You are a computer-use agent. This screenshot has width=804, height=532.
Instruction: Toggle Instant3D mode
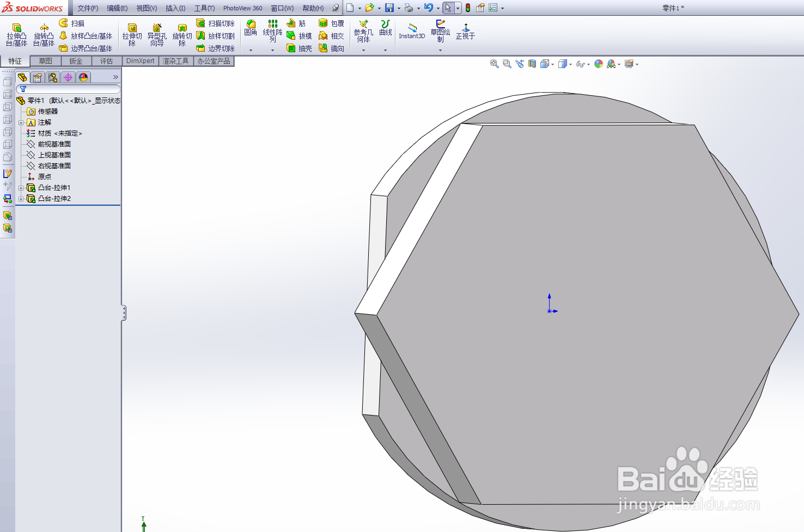click(412, 32)
